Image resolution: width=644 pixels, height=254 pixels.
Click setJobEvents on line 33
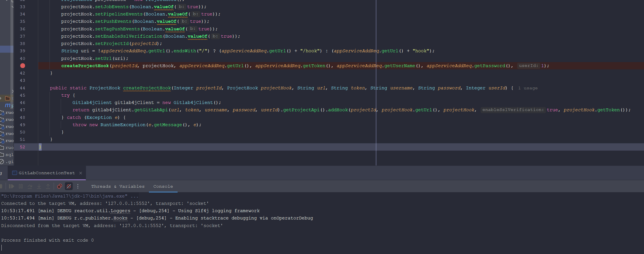(112, 7)
